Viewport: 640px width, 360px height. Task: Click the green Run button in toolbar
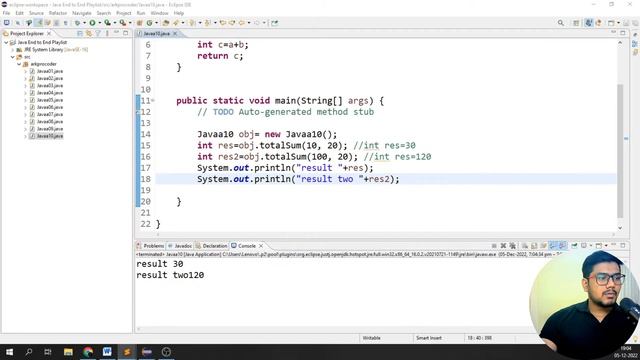93,23
